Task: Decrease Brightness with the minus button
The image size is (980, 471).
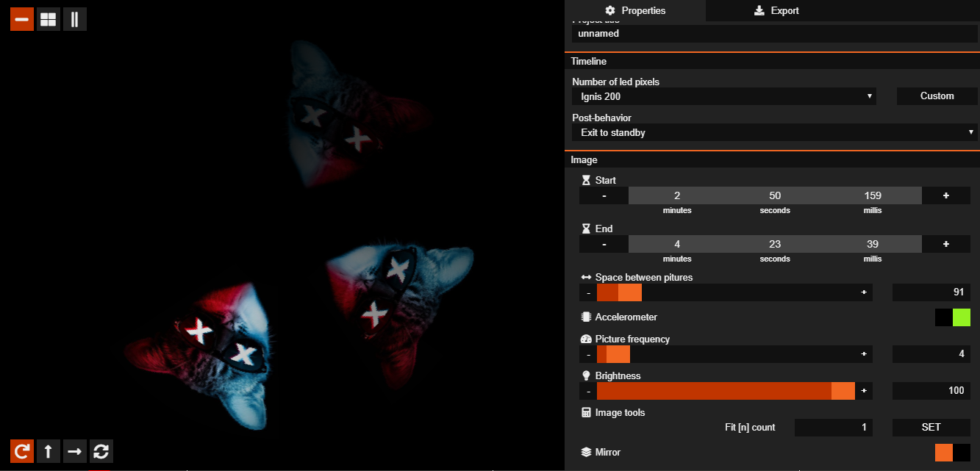Action: [589, 391]
